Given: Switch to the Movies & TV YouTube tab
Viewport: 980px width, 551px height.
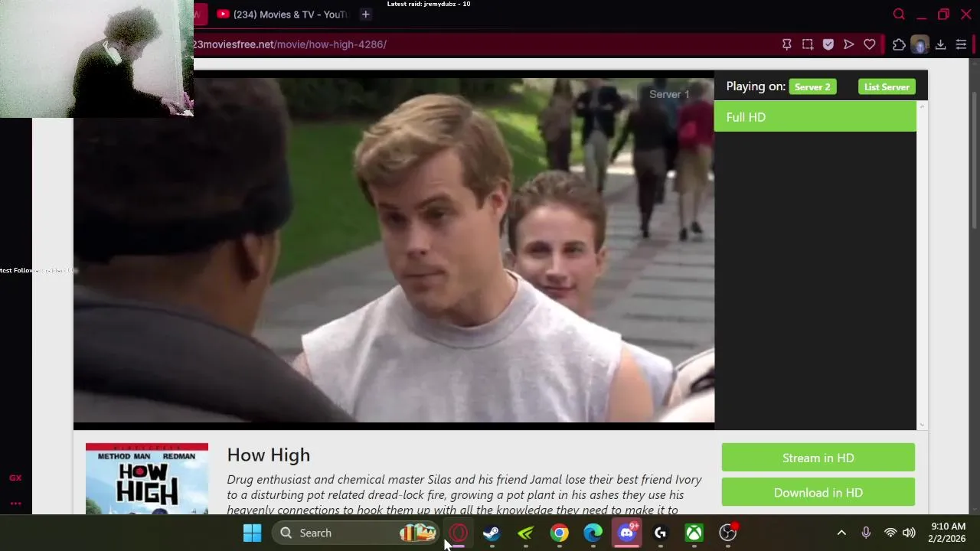Looking at the screenshot, I should 282,14.
